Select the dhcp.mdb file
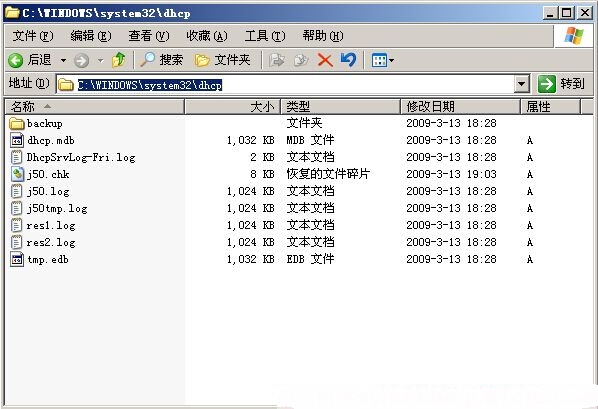This screenshot has width=598, height=409. 42,140
